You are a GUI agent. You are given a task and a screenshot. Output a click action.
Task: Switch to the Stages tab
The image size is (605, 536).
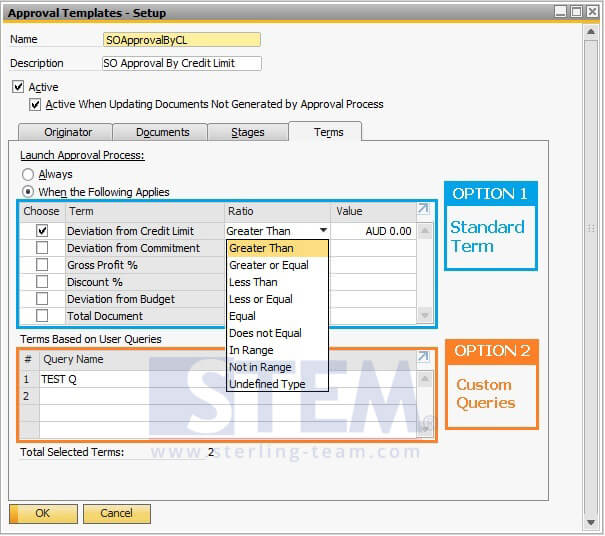click(x=248, y=132)
